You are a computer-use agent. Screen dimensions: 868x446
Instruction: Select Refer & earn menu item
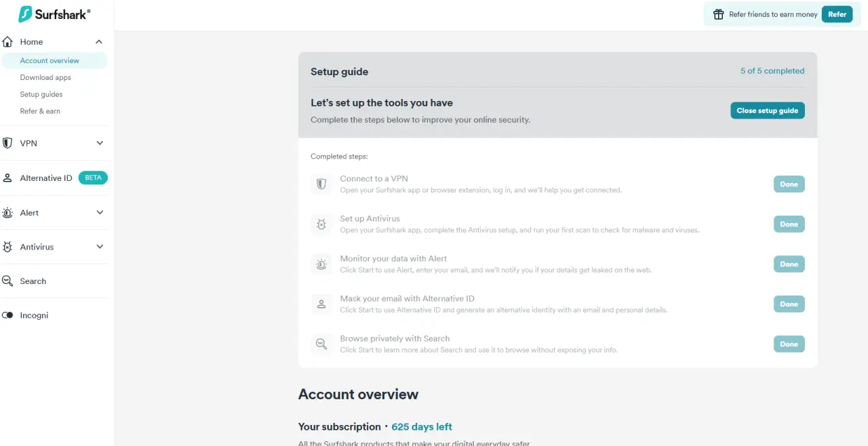pos(40,111)
